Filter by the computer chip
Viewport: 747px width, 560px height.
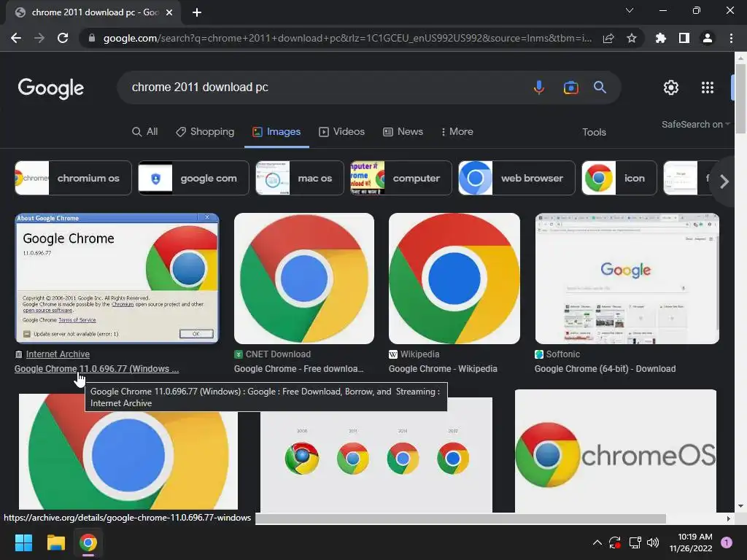pyautogui.click(x=401, y=178)
